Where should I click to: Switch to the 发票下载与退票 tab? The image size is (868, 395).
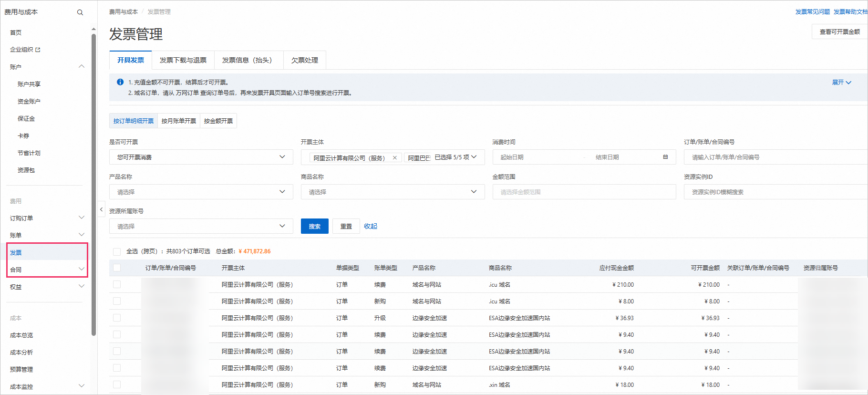183,60
